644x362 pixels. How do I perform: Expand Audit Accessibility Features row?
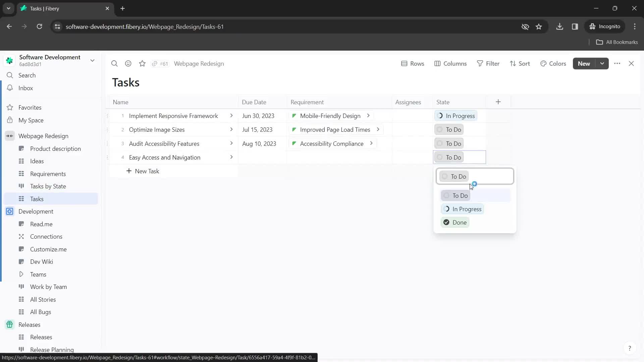232,143
